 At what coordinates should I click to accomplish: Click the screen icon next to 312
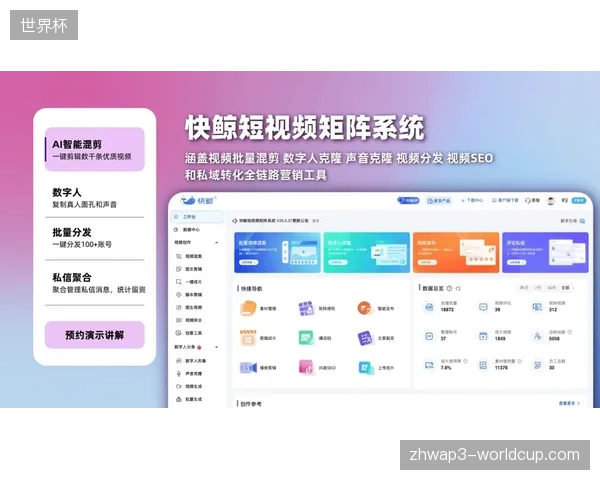[x=537, y=307]
